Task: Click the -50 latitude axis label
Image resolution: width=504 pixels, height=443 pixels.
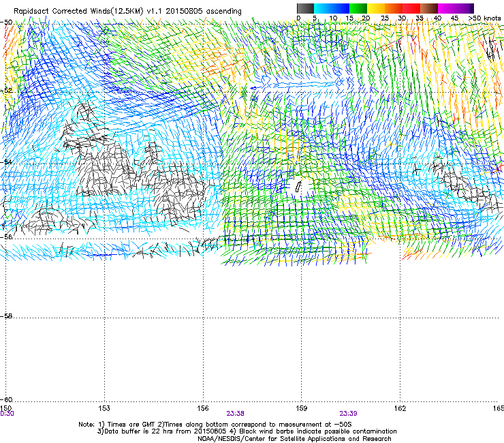Action: [6, 22]
